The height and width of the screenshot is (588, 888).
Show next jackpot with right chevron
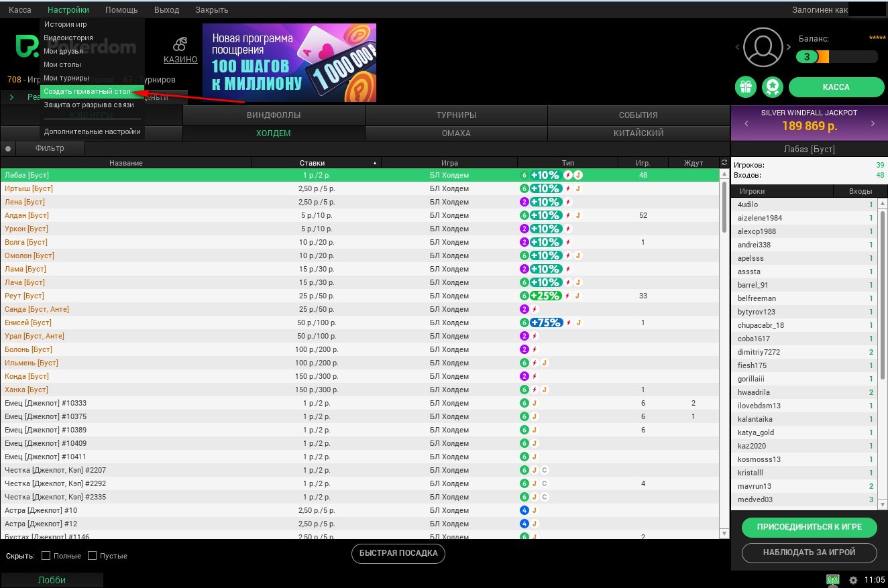coord(873,123)
